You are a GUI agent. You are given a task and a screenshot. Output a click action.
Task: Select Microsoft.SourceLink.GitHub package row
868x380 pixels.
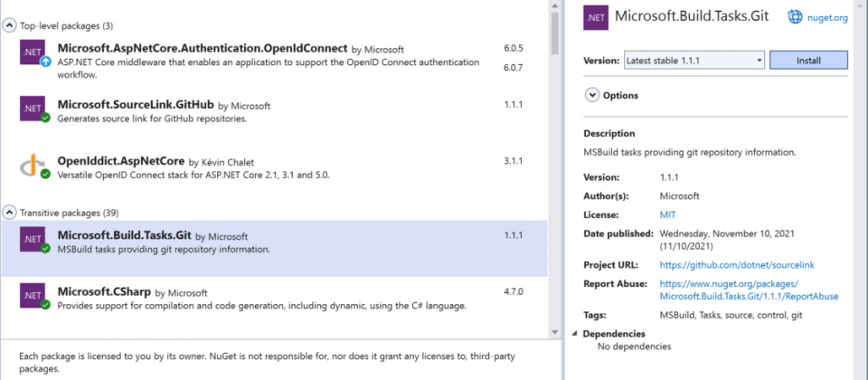[274, 117]
